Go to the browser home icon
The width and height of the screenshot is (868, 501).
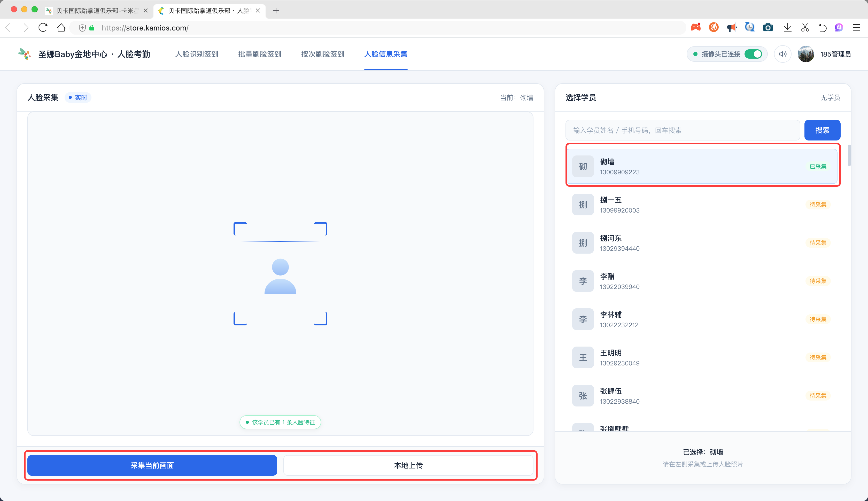tap(61, 28)
